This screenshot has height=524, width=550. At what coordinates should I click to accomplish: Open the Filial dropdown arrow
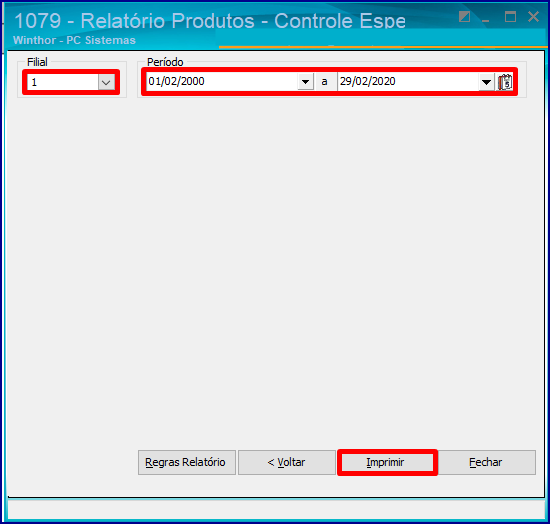[x=106, y=82]
